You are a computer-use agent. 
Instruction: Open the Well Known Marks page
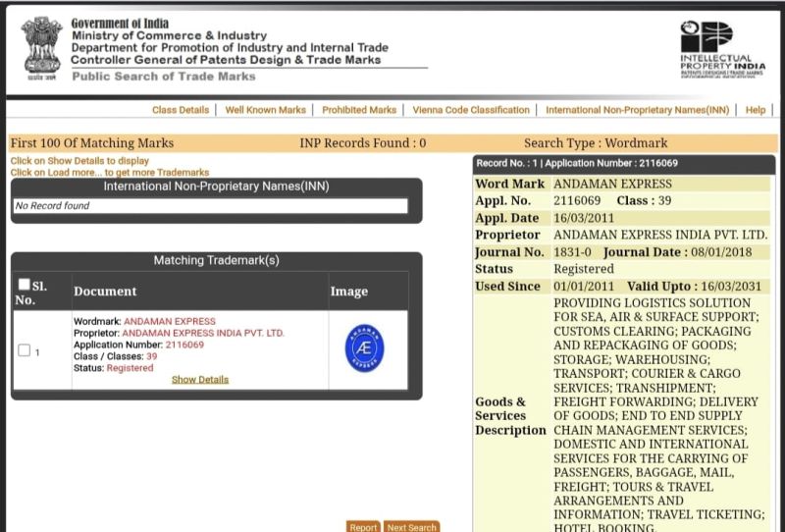click(265, 110)
